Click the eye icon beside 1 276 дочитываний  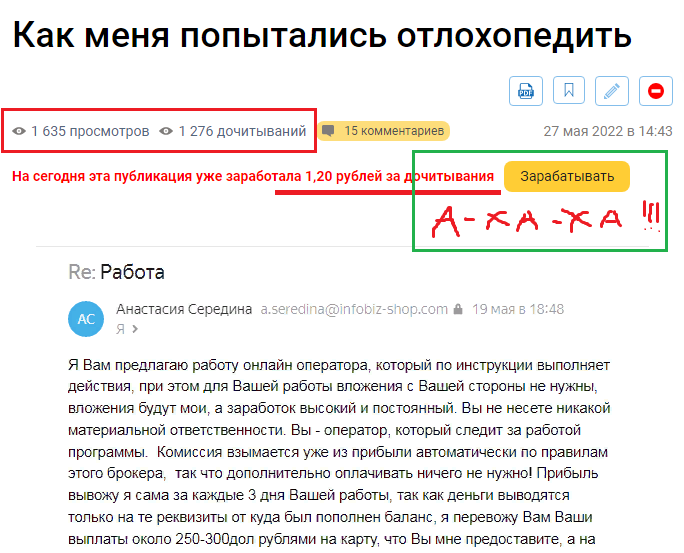click(166, 131)
